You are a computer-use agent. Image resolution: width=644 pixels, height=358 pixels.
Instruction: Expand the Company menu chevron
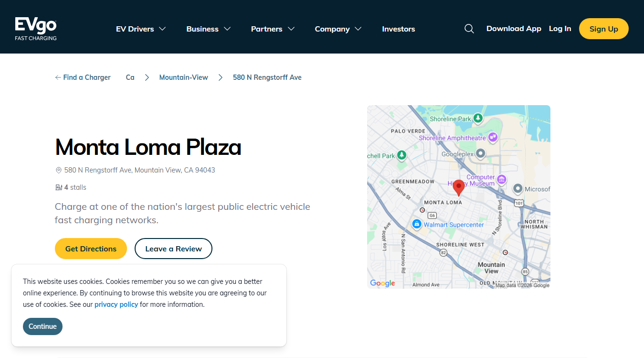click(358, 29)
